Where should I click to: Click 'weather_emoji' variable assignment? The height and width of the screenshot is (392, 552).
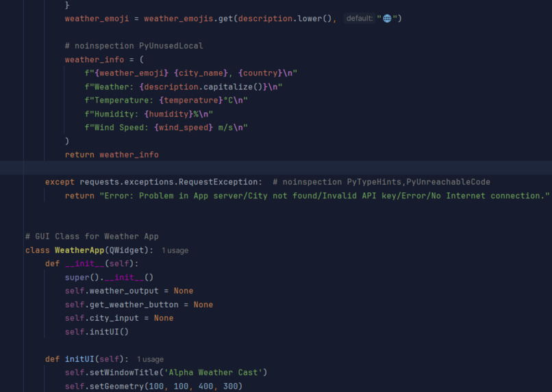(97, 18)
